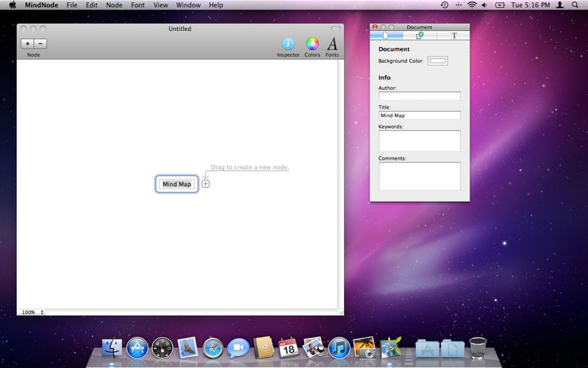This screenshot has height=368, width=588.
Task: Open the Documents folder stack in dock
Action: 452,348
